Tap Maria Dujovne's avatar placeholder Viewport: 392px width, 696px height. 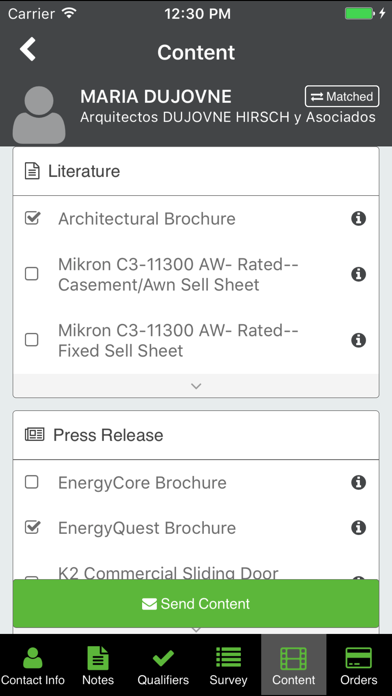click(x=39, y=115)
